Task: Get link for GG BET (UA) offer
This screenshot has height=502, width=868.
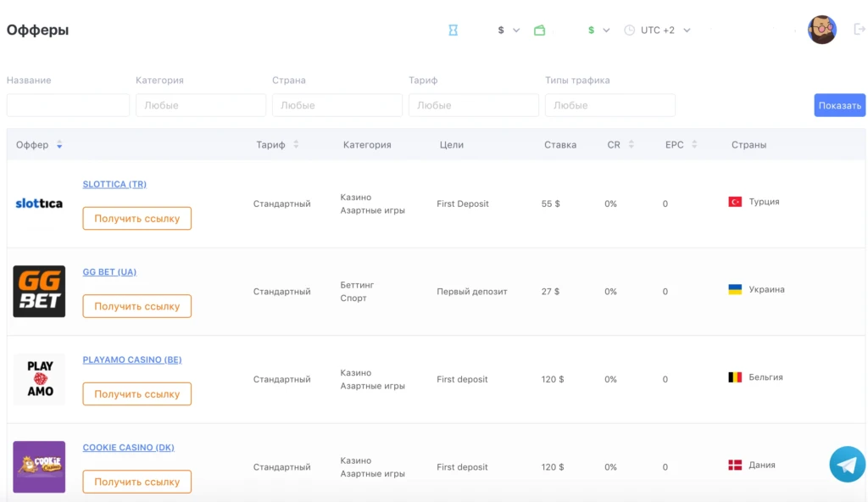Action: pyautogui.click(x=137, y=306)
